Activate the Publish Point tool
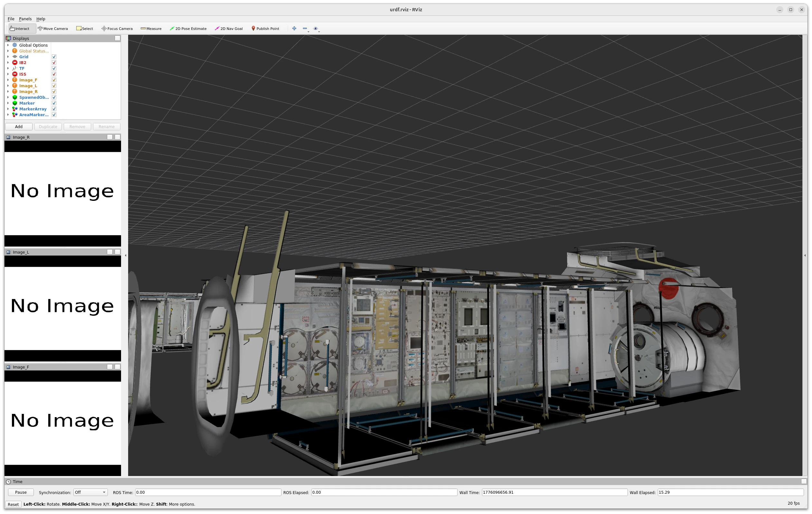This screenshot has height=514, width=812. pos(265,29)
